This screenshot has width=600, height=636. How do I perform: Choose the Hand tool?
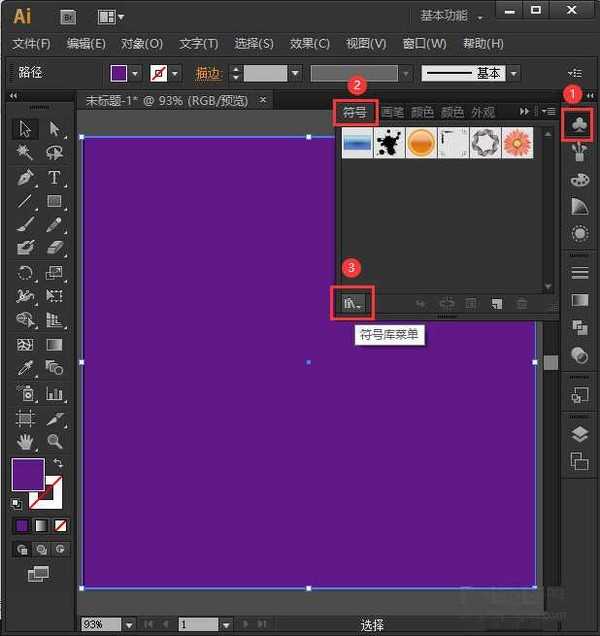coord(26,441)
